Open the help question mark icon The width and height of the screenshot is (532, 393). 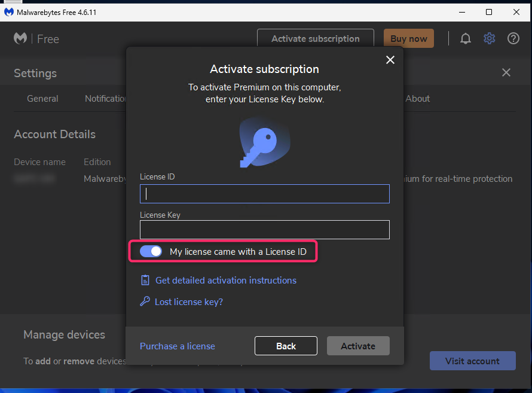513,39
